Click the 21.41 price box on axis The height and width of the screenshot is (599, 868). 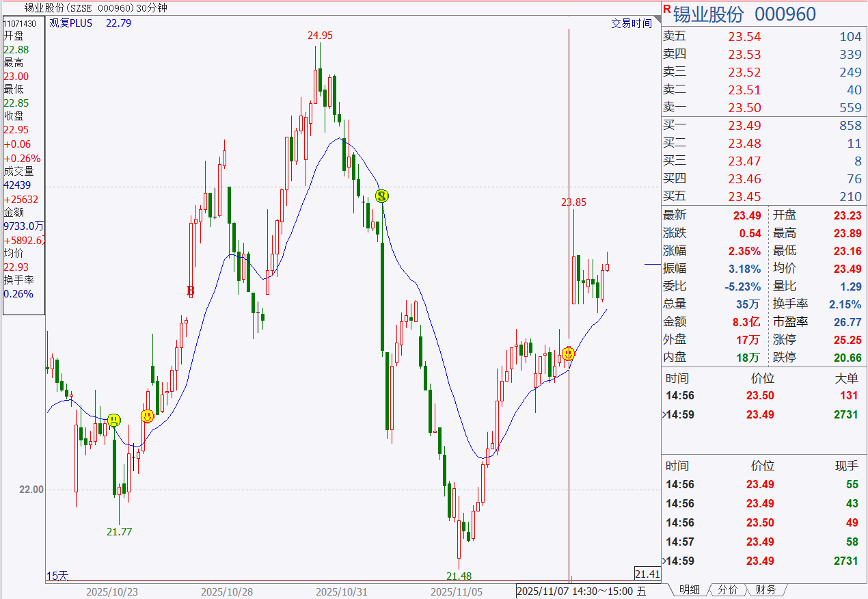pos(647,574)
